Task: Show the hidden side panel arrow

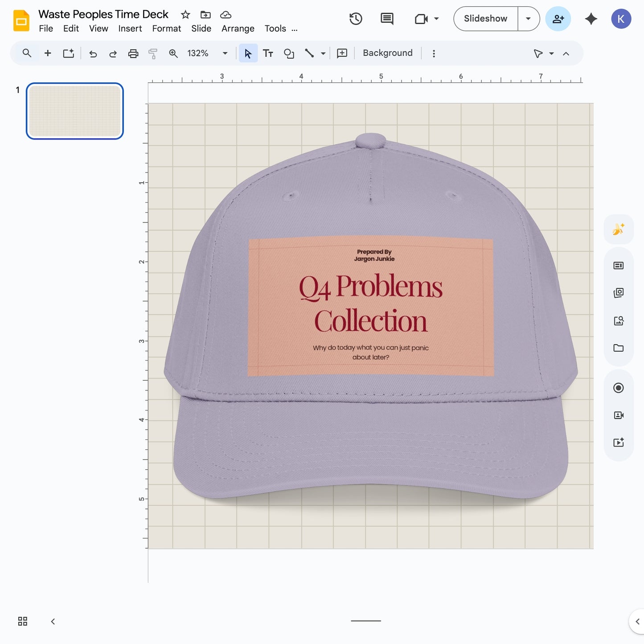Action: point(637,621)
